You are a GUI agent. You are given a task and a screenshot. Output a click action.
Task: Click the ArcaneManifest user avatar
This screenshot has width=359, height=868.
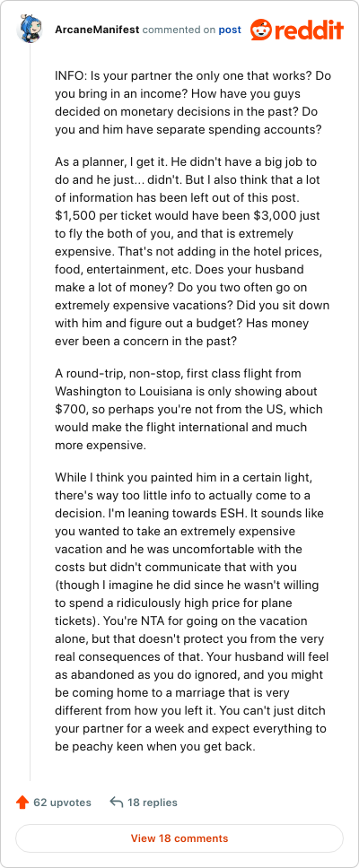pyautogui.click(x=30, y=30)
